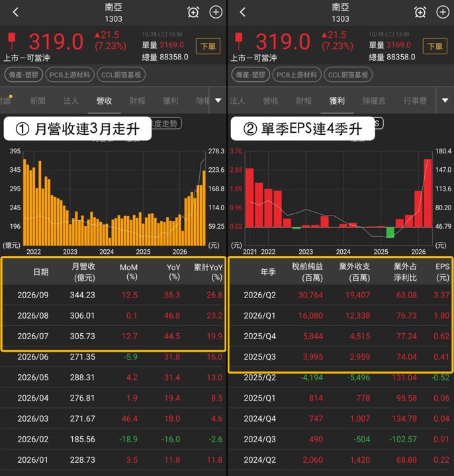Tap EPS (元) column header
Viewport: 454px width, 476px height.
[442, 272]
